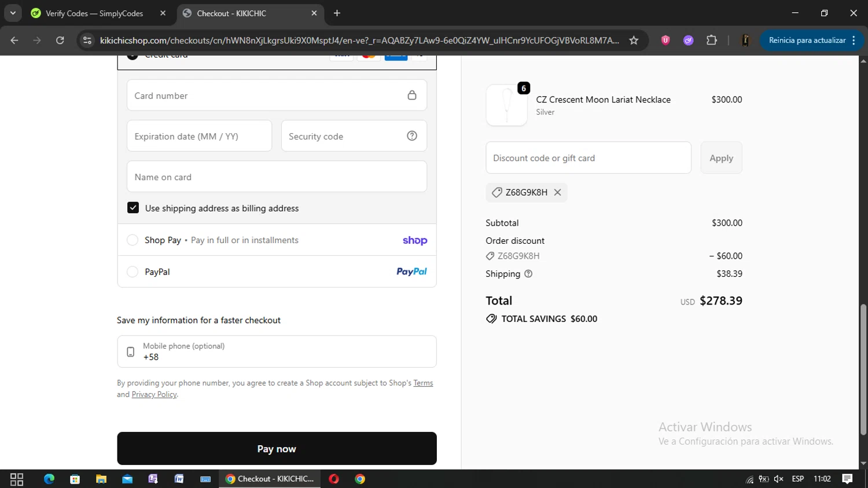Open Microsoft Store from taskbar
Image resolution: width=868 pixels, height=488 pixels.
pos(75,479)
